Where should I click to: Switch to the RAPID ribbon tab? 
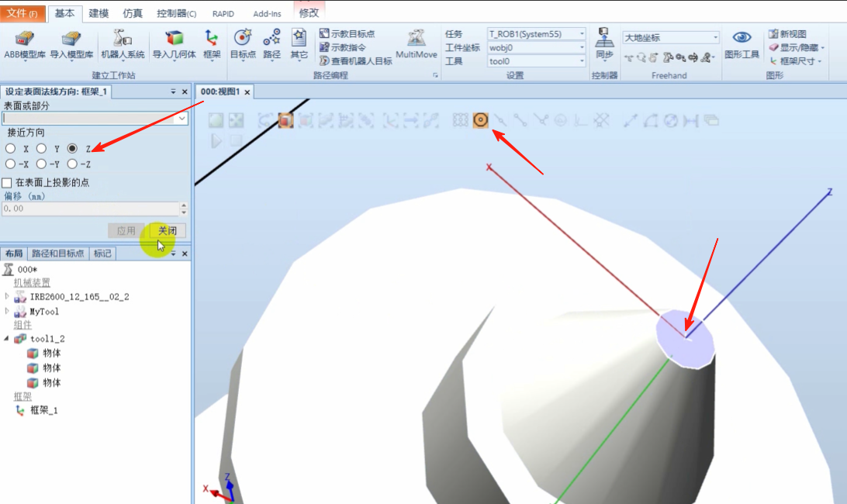(223, 13)
